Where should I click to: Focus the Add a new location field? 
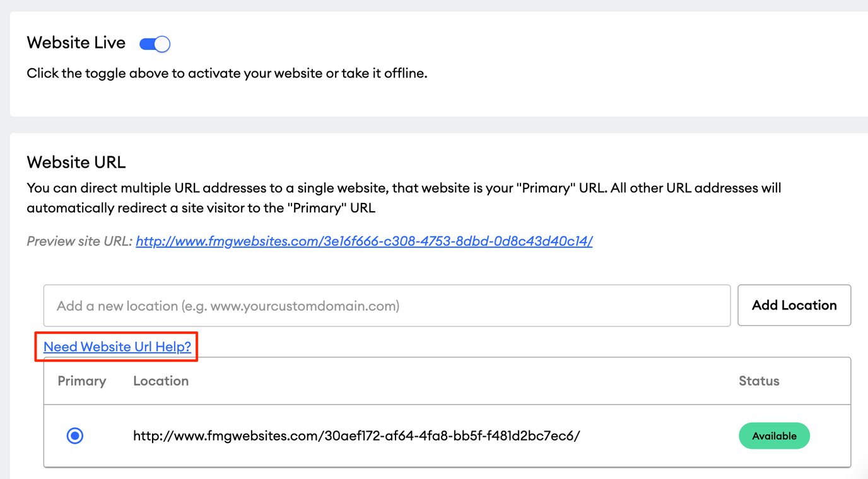(x=387, y=306)
